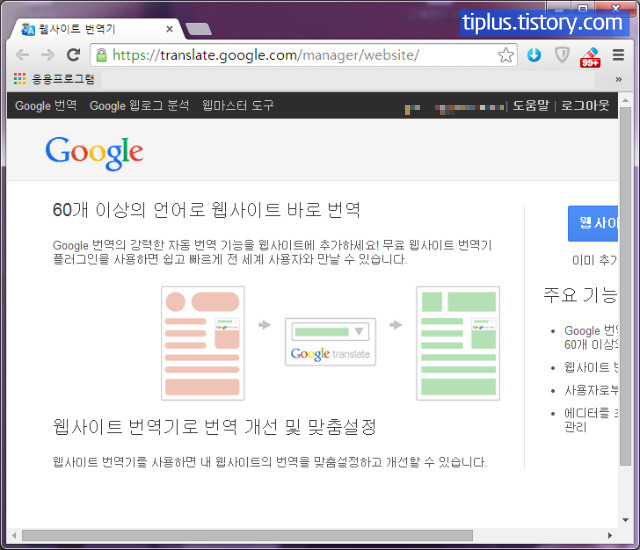This screenshot has width=640, height=550.
Task: Click the vertical scrollbar up arrow
Action: [625, 100]
